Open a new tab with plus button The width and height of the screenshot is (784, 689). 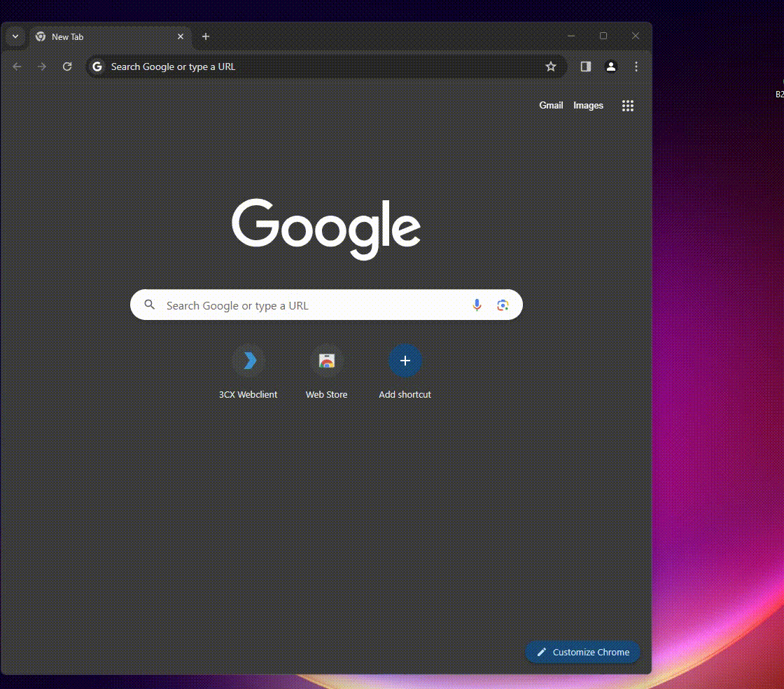click(206, 36)
